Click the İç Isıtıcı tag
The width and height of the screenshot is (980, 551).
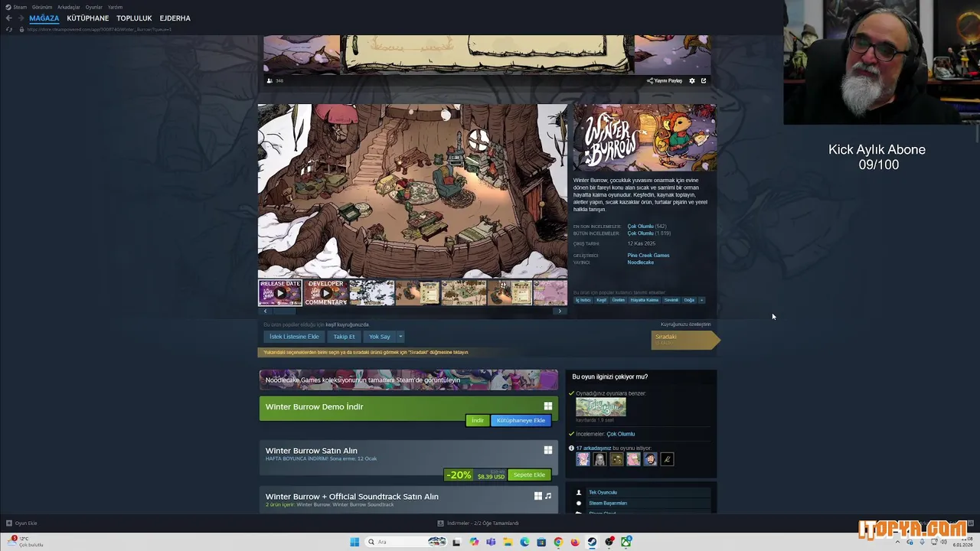(x=583, y=300)
